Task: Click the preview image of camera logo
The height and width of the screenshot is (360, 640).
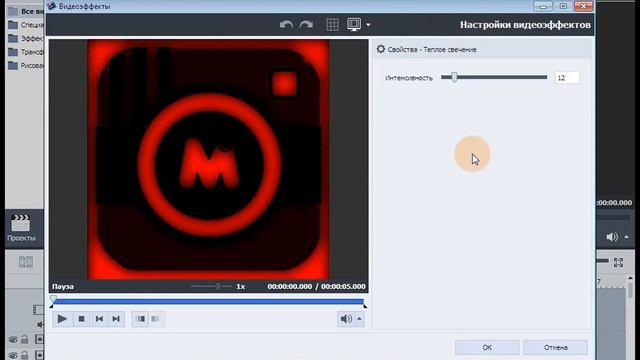Action: (208, 160)
